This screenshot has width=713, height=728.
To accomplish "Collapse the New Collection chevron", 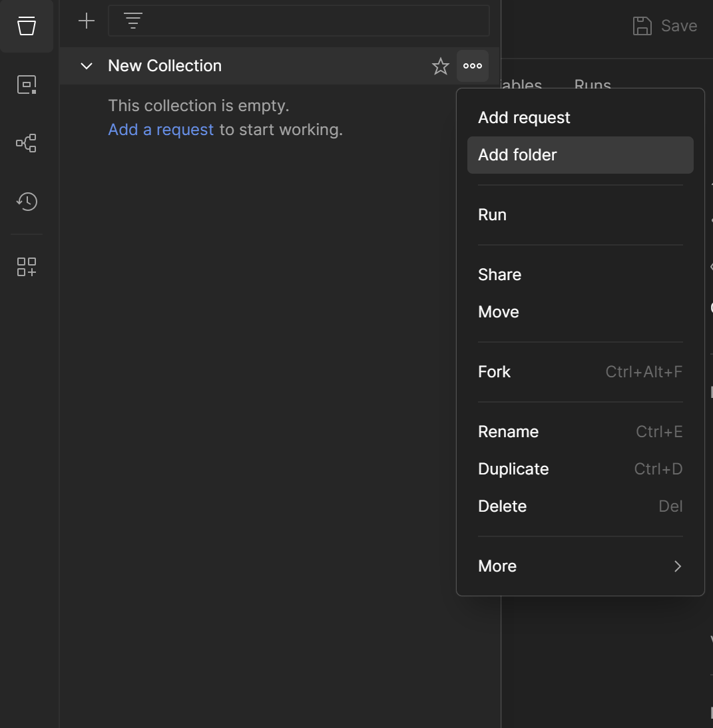I will pyautogui.click(x=87, y=66).
